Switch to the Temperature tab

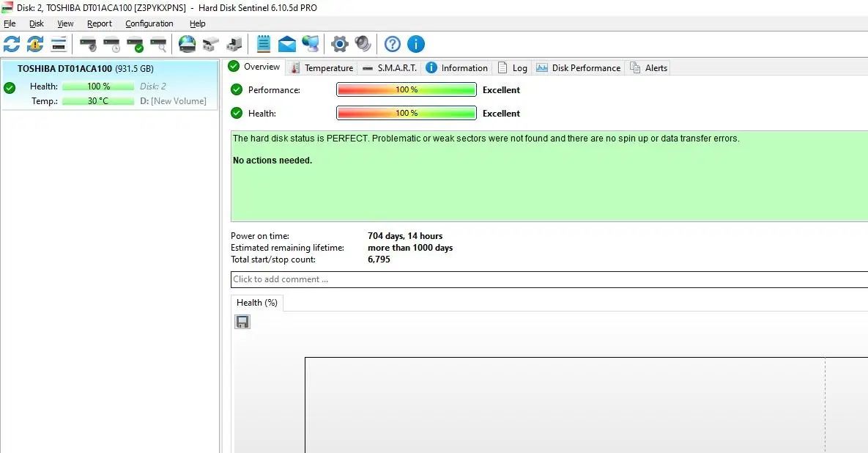(x=322, y=68)
